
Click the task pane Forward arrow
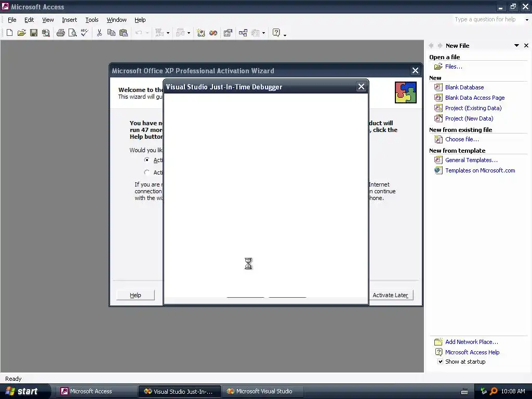[440, 46]
